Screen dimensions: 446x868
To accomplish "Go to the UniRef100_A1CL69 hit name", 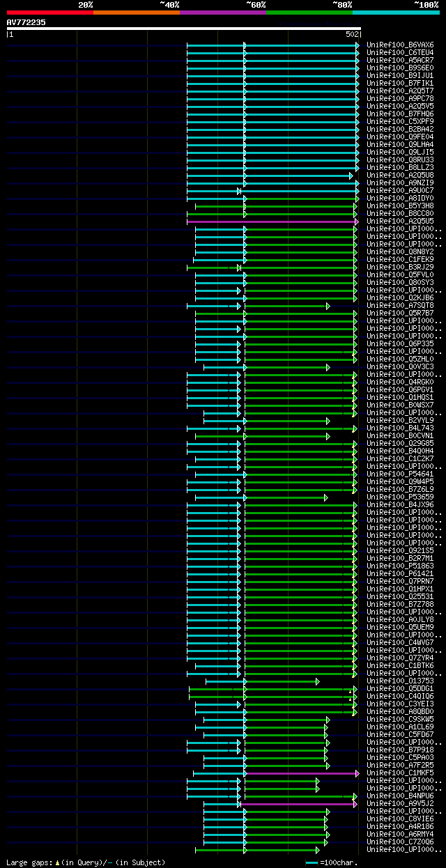I will click(400, 727).
